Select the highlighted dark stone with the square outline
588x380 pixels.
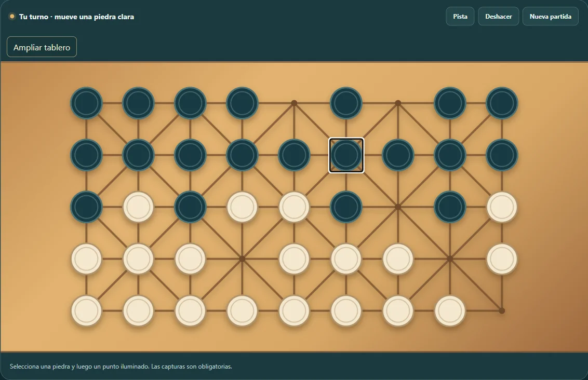pyautogui.click(x=346, y=155)
